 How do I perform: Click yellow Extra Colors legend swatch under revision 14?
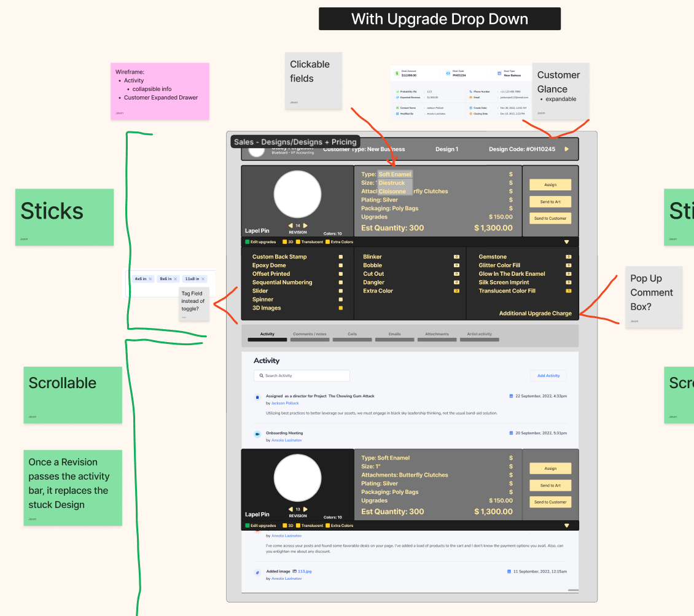tap(327, 242)
